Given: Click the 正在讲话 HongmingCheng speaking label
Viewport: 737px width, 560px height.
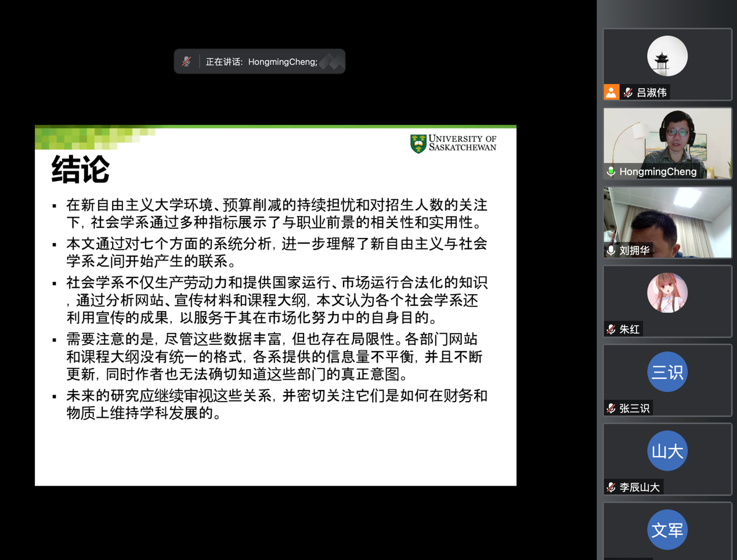Looking at the screenshot, I should (262, 62).
